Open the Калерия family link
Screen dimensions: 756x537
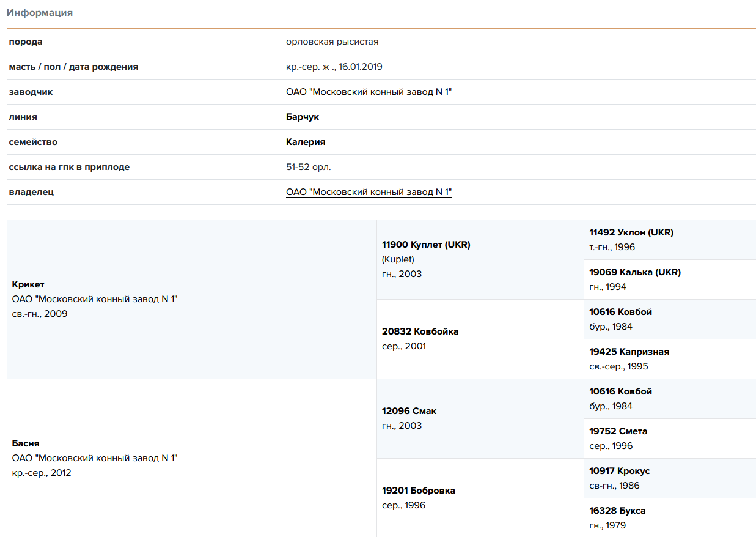coord(305,142)
